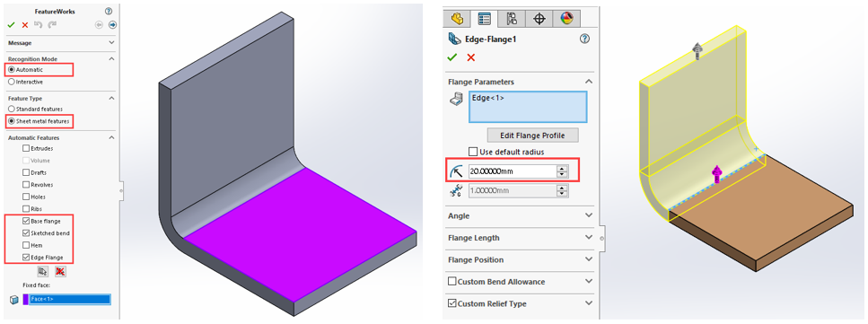The width and height of the screenshot is (868, 324).
Task: Confirm Edge-Flange1 with green checkmark
Action: coord(452,57)
